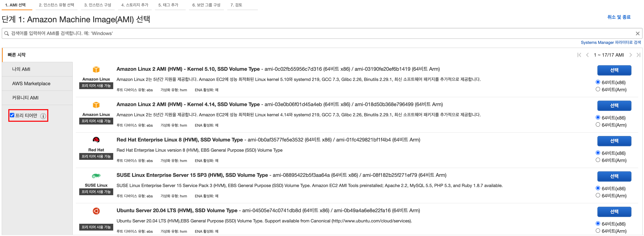Go to previous AMI page arrow
Viewport: 644px width, 236px height.
(587, 55)
